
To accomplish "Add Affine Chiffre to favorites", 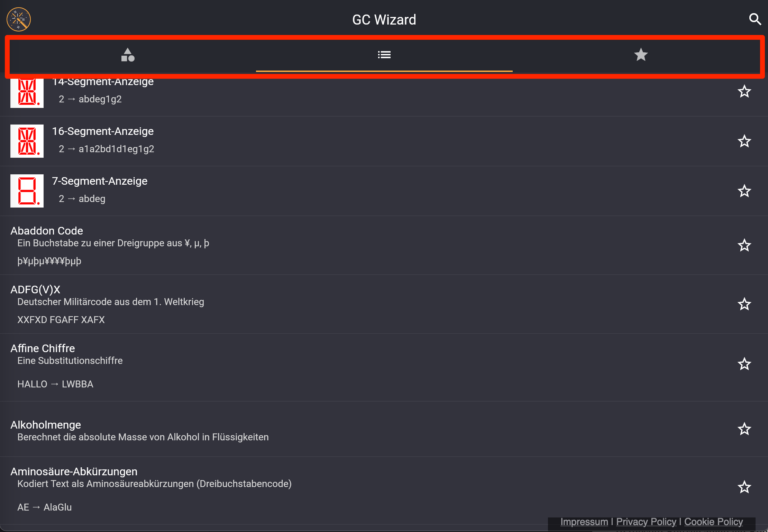I will click(744, 364).
